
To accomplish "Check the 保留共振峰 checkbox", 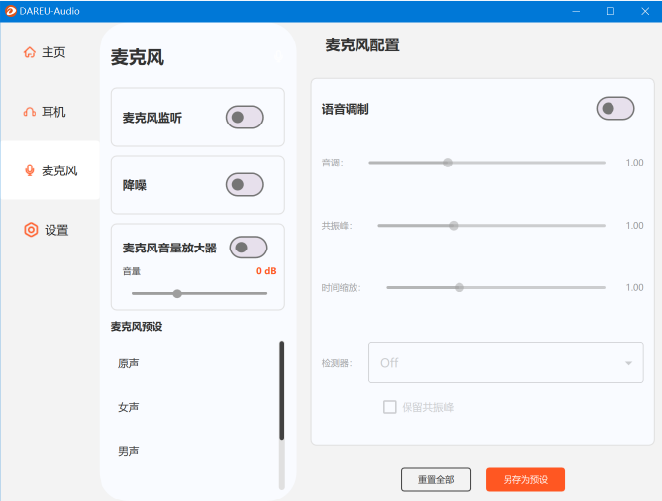I will 390,407.
